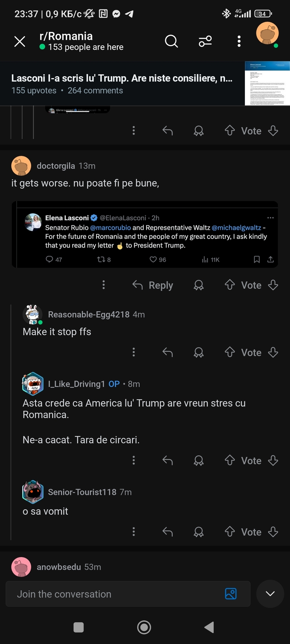Reply to doctorgila's comment
Screen dimensions: 290x644
(x=152, y=285)
